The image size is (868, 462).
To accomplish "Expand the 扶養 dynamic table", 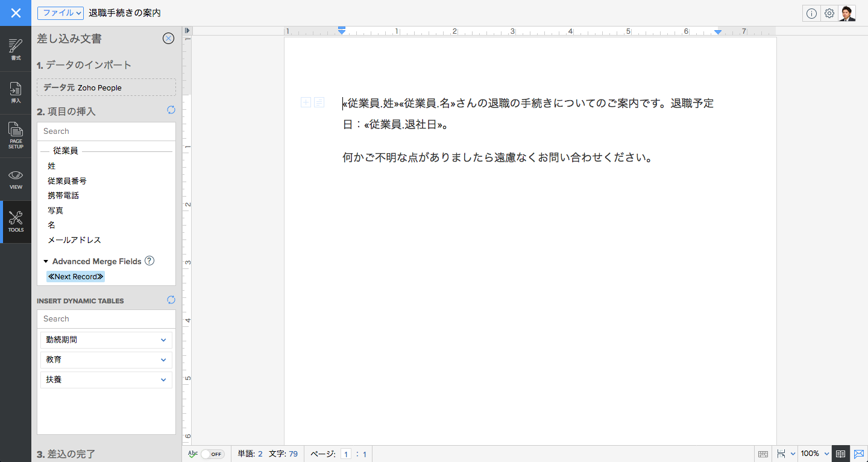I will (163, 380).
